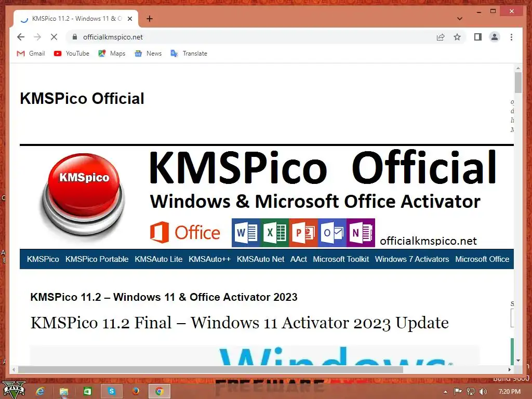Click the Excel icon in banner
The height and width of the screenshot is (399, 532).
(274, 233)
